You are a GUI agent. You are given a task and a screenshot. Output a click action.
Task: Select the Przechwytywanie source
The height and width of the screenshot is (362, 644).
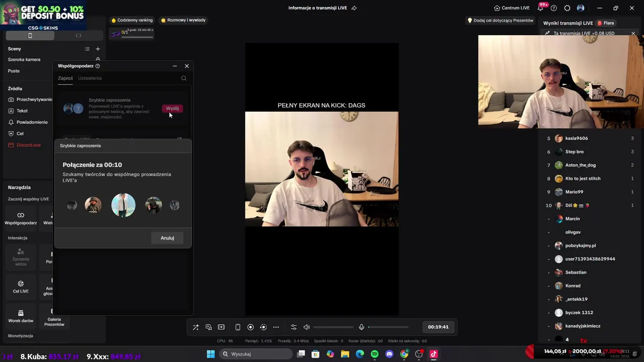29,100
